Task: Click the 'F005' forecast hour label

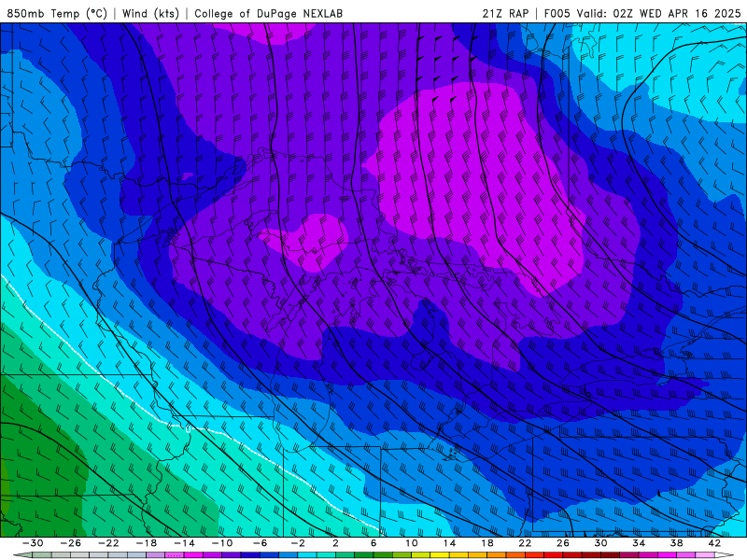Action: [x=557, y=13]
